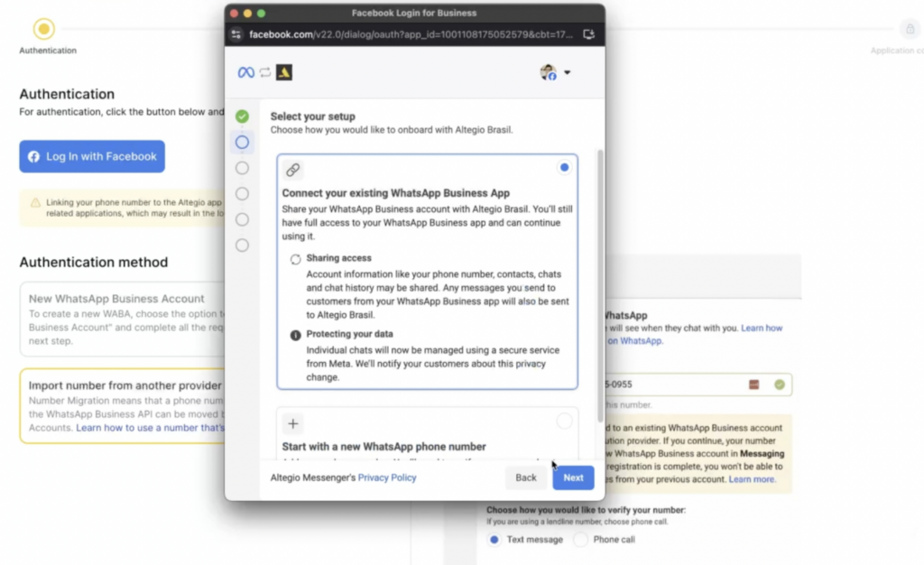Click the Back button in the popup

(526, 477)
